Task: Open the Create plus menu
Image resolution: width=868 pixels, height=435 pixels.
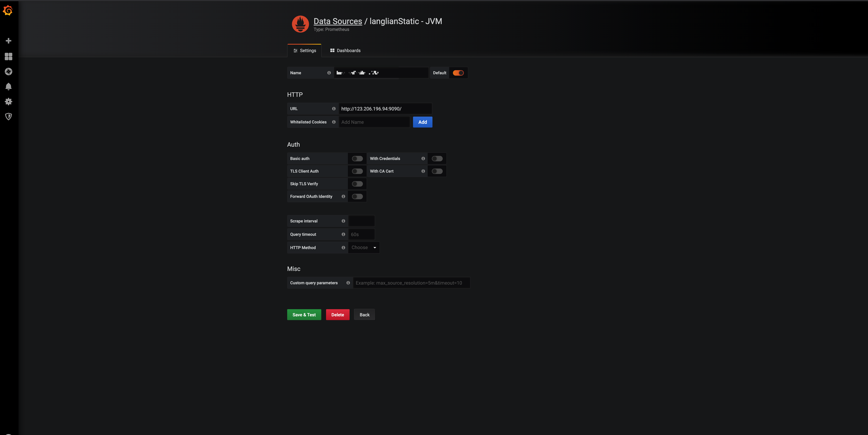Action: tap(8, 41)
